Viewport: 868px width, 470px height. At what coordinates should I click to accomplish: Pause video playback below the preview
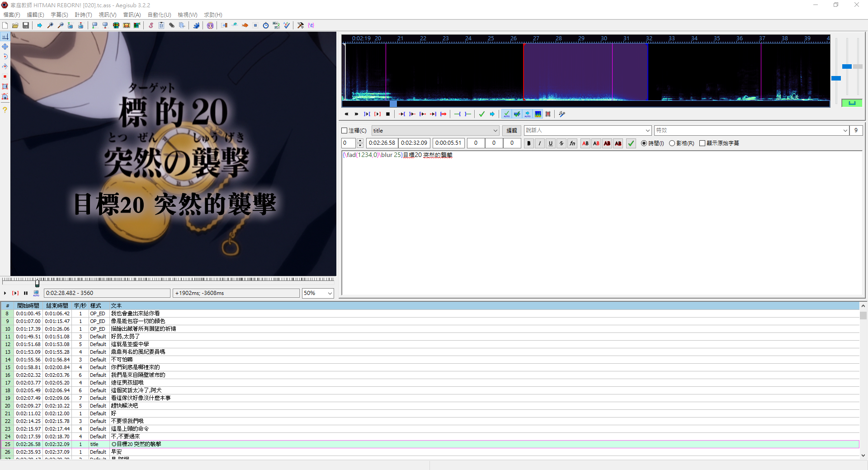(x=26, y=293)
